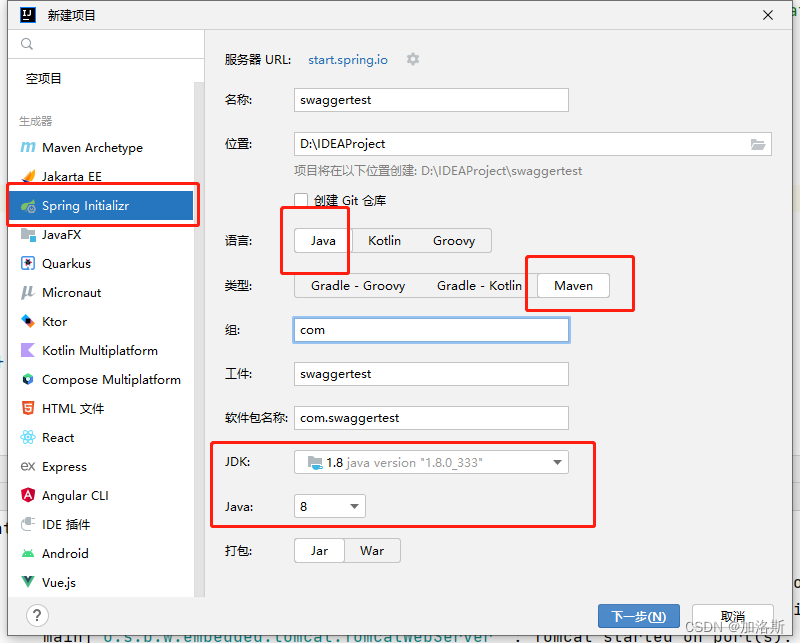This screenshot has height=643, width=800.
Task: Click the Spring Initializr leaf icon
Action: coord(28,206)
